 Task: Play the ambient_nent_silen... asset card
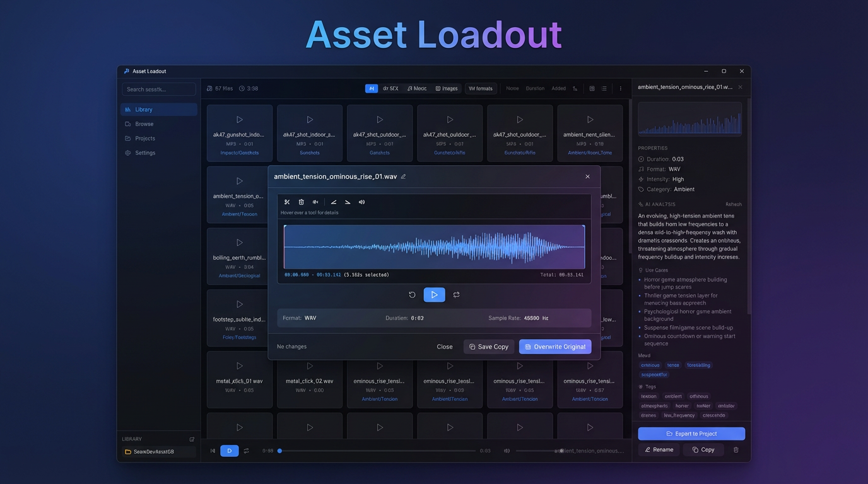(x=590, y=120)
